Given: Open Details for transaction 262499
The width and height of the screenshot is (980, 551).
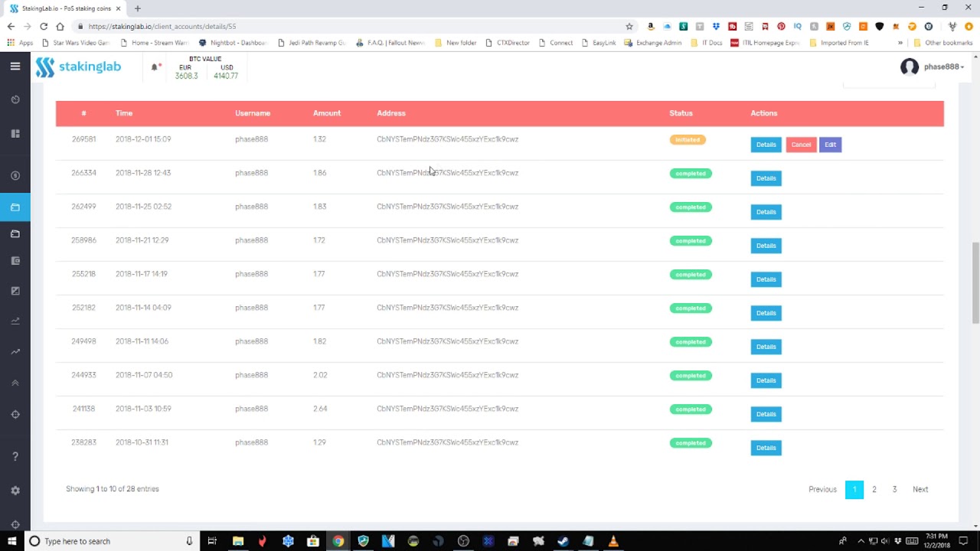Looking at the screenshot, I should tap(766, 212).
